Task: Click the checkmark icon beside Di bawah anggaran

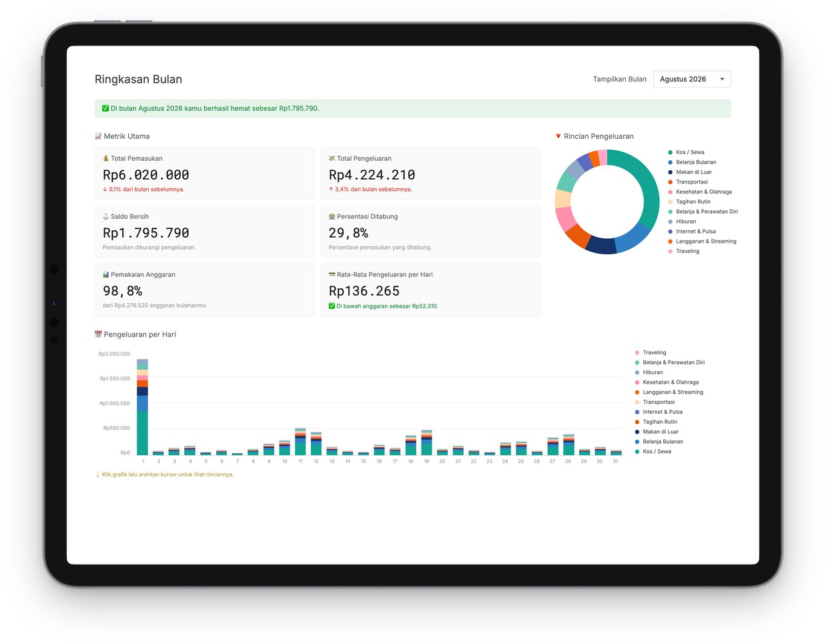Action: click(332, 306)
